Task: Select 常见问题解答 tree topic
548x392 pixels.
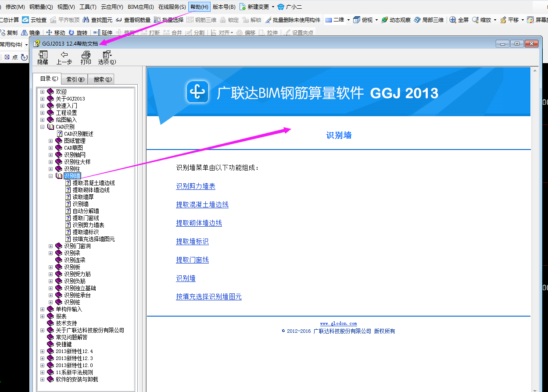Action: [x=72, y=337]
